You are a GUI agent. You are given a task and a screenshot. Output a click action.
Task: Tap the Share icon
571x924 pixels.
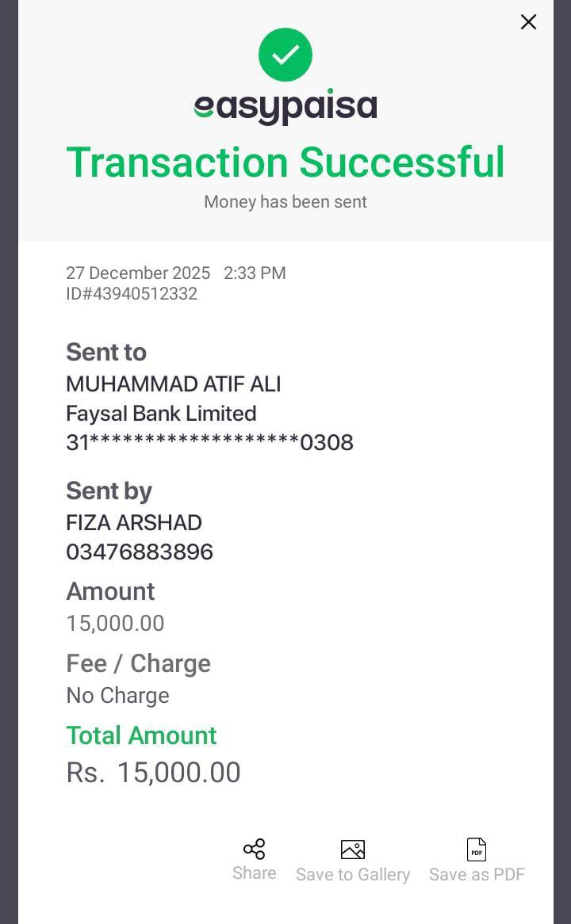(254, 850)
